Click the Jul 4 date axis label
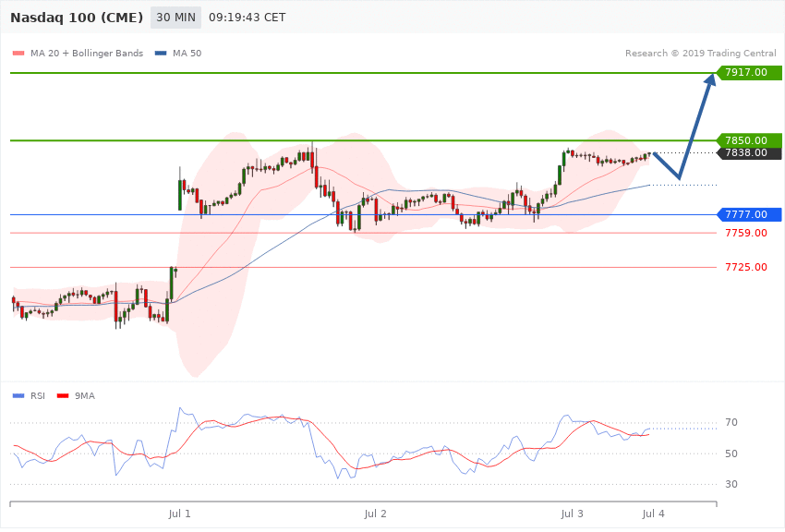 (653, 514)
